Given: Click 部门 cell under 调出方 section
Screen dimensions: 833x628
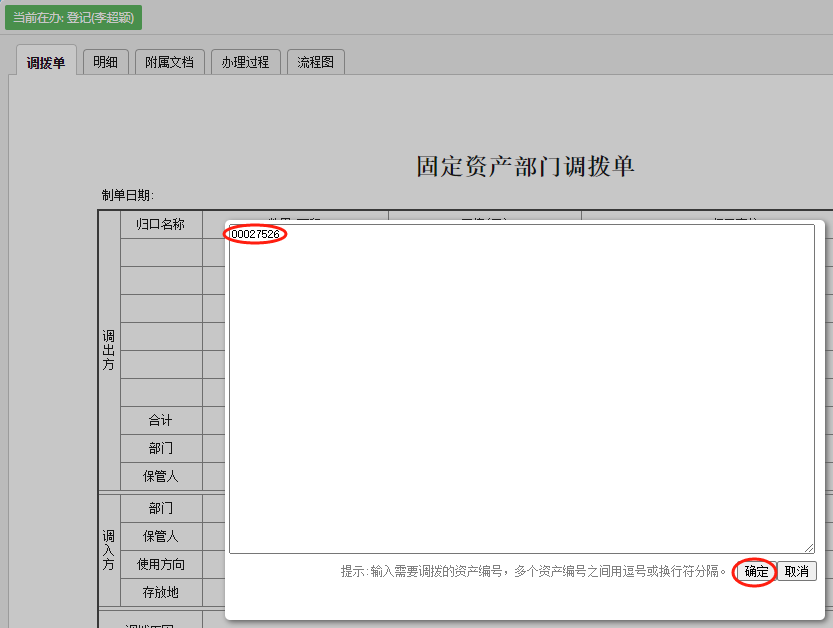Looking at the screenshot, I should pos(160,448).
